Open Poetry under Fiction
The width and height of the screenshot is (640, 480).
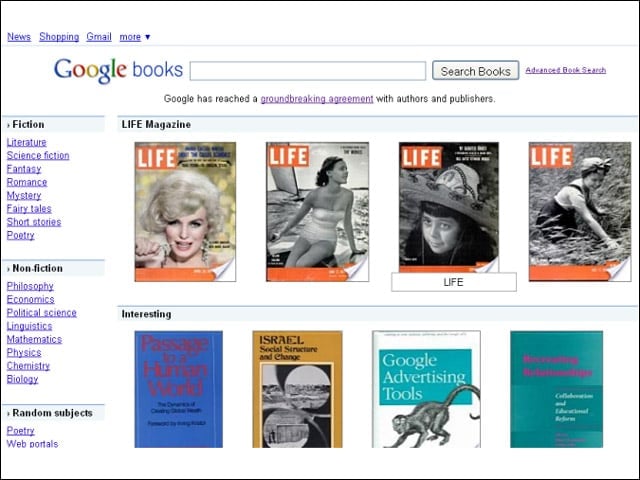20,236
